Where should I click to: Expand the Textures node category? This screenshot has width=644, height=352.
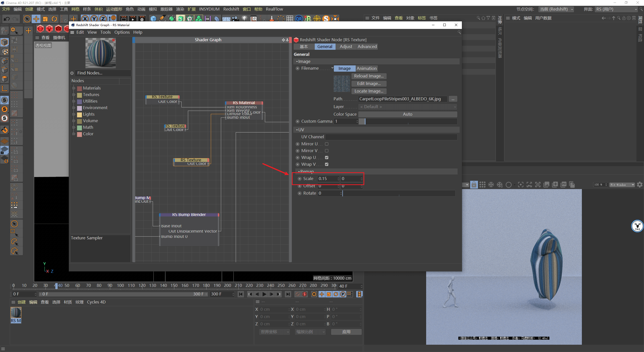point(74,95)
